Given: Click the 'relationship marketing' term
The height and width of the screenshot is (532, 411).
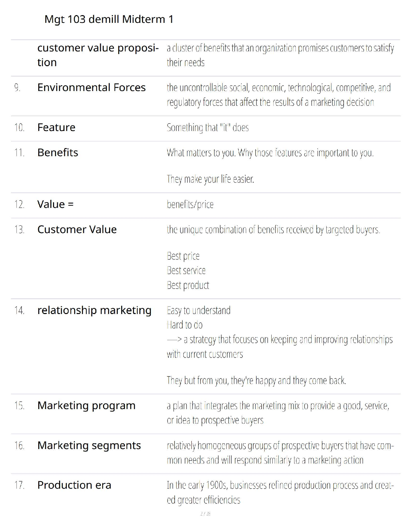Looking at the screenshot, I should coord(94,310).
